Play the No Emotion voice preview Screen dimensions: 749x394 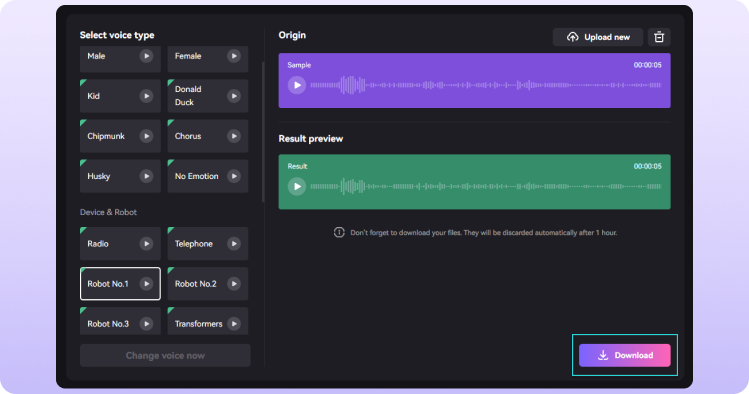pos(234,176)
